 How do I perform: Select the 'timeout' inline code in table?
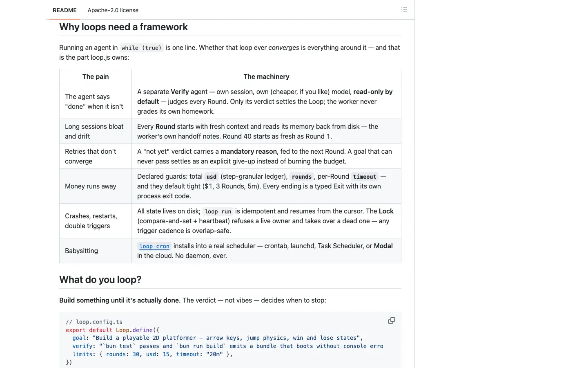coord(365,177)
